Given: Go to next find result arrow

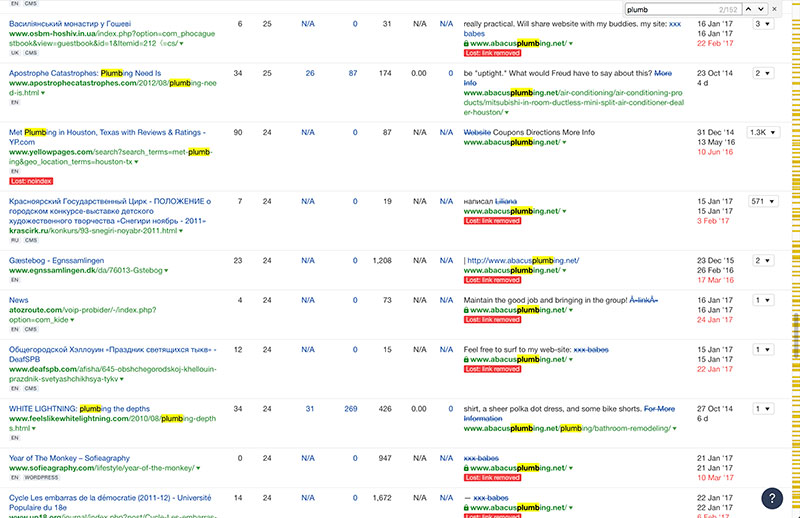Looking at the screenshot, I should click(x=761, y=9).
